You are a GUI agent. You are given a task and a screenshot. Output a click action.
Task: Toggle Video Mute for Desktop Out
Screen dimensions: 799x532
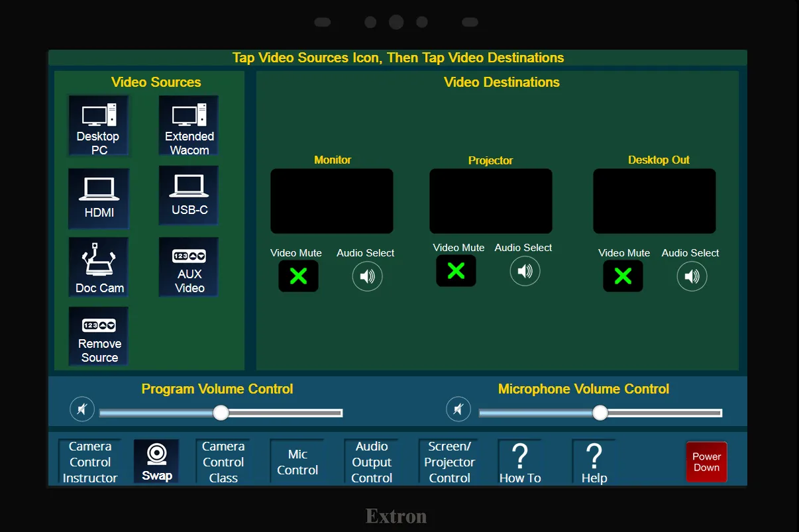click(x=623, y=276)
